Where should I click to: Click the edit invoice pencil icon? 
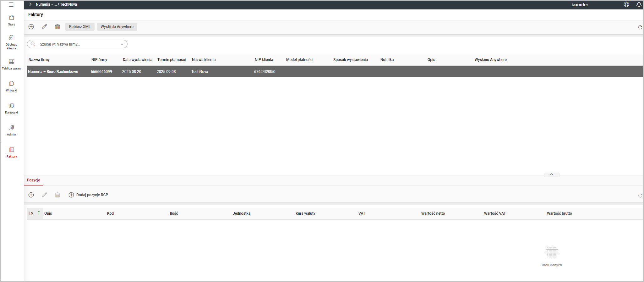(x=44, y=27)
